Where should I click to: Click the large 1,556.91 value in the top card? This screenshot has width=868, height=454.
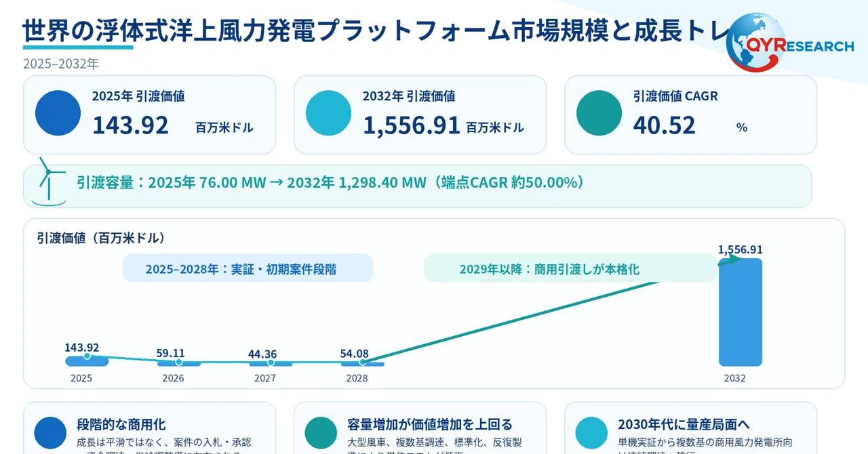coord(412,125)
